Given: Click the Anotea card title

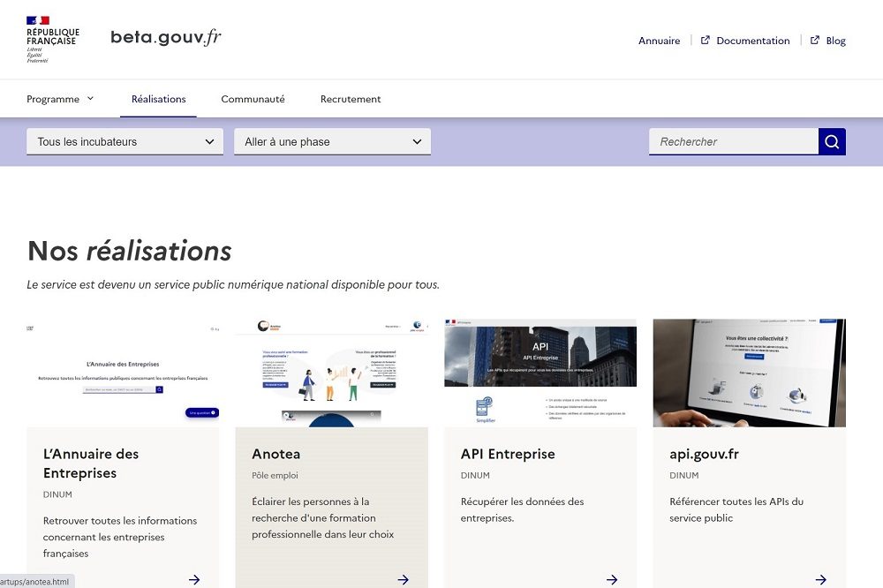Looking at the screenshot, I should (275, 454).
